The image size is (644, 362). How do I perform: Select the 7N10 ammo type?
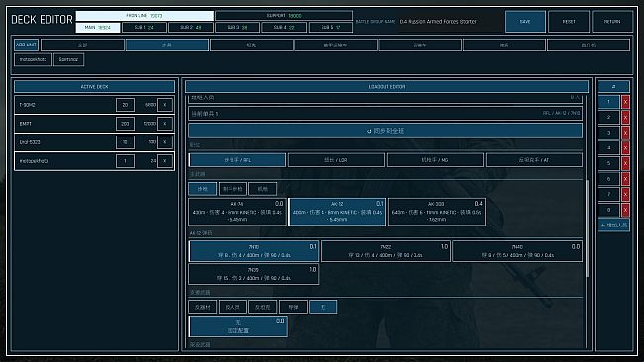click(254, 251)
